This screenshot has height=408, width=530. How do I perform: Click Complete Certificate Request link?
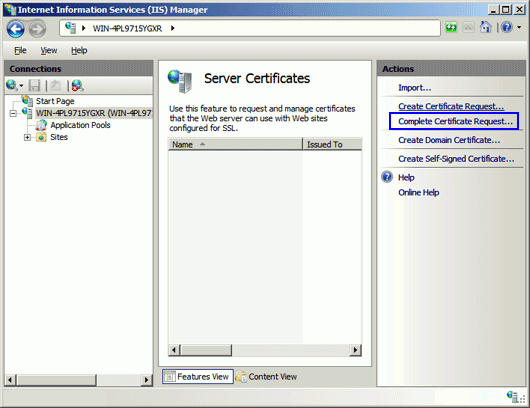tap(455, 121)
